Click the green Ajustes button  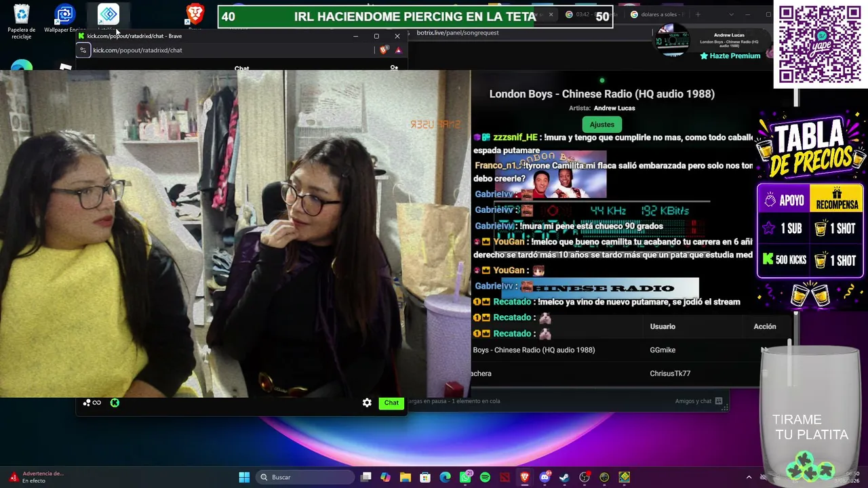[601, 125]
